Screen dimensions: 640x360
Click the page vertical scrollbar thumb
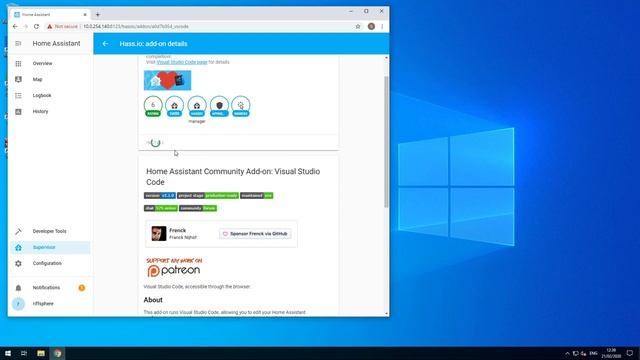click(x=386, y=142)
